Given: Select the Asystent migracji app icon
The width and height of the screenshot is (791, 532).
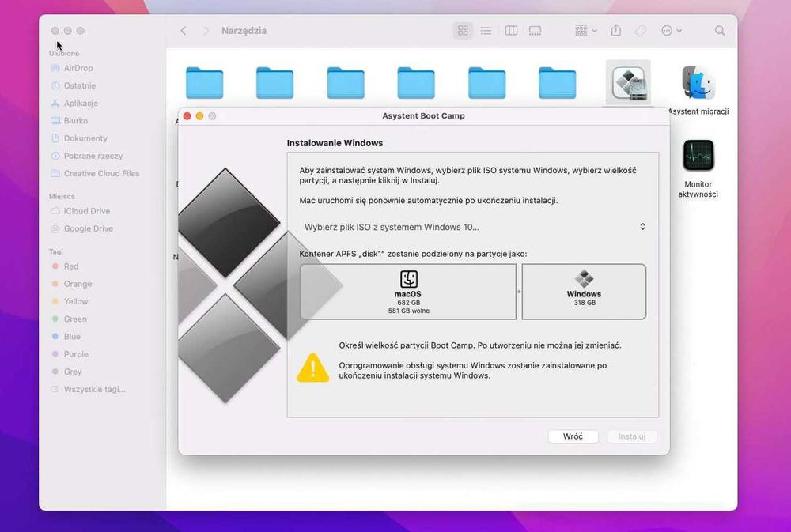Looking at the screenshot, I should coord(698,83).
